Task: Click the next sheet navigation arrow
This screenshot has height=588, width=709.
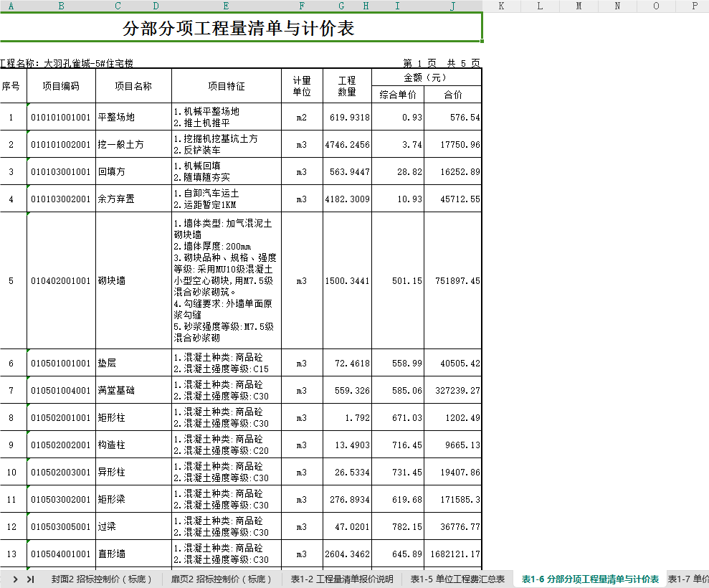Action: tap(15, 579)
